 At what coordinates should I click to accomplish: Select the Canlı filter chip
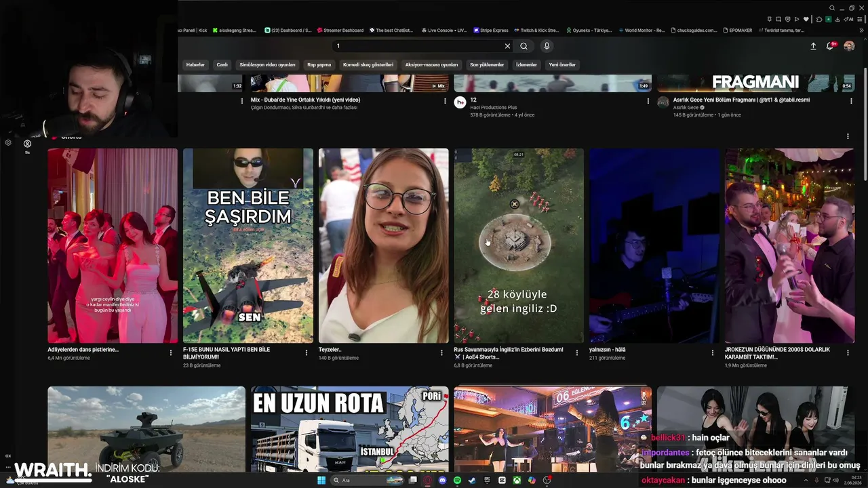click(x=222, y=65)
